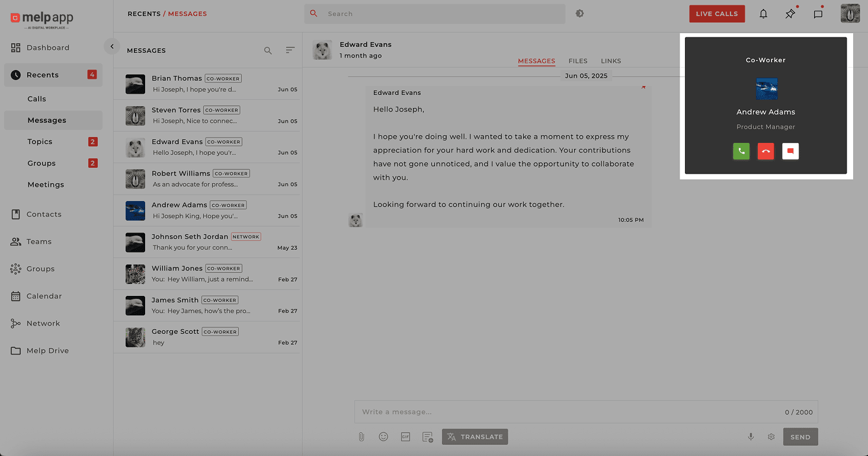Expand the Recents section in sidebar

43,75
